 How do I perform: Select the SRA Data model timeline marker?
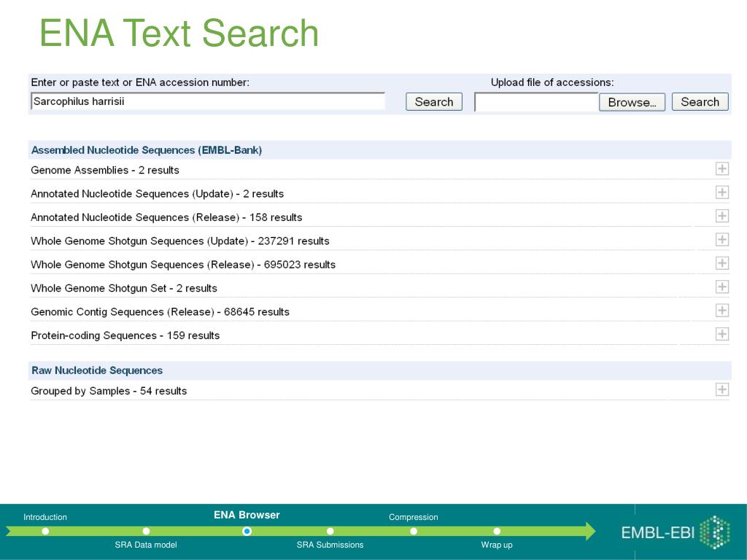[x=146, y=531]
